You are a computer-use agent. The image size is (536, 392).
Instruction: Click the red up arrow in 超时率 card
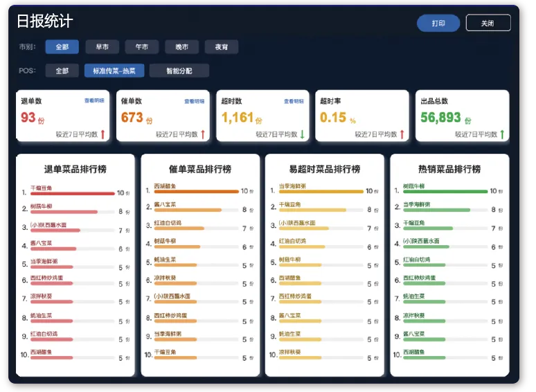click(402, 134)
